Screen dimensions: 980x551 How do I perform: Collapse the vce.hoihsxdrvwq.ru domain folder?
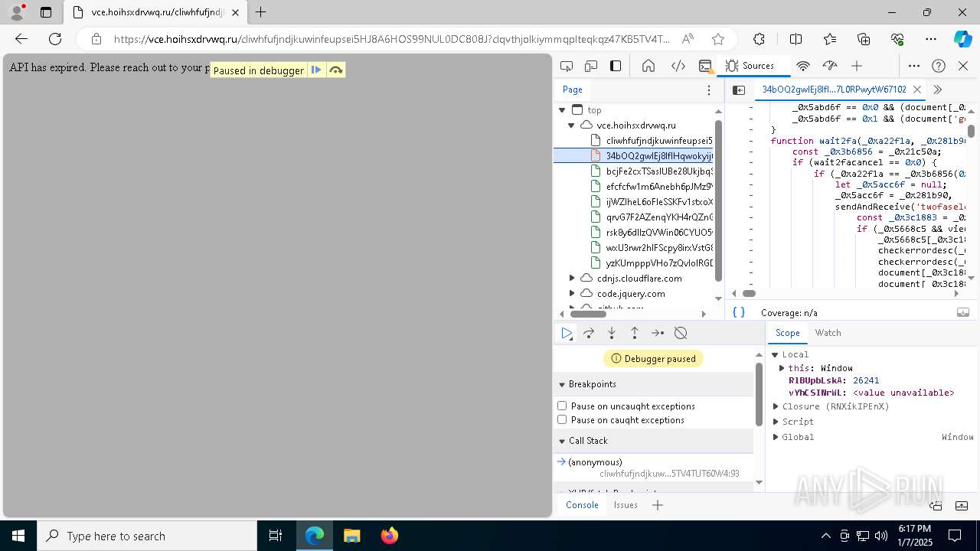coord(571,125)
